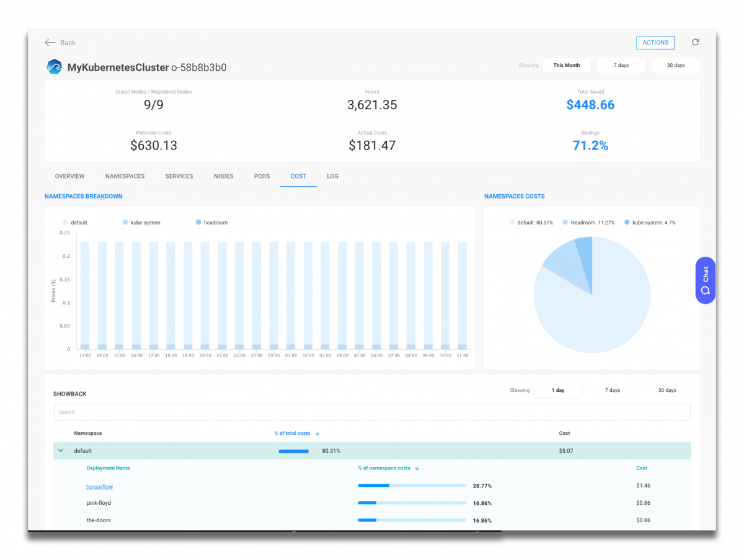The width and height of the screenshot is (744, 560).
Task: Collapse the default namespace row
Action: coord(61,451)
